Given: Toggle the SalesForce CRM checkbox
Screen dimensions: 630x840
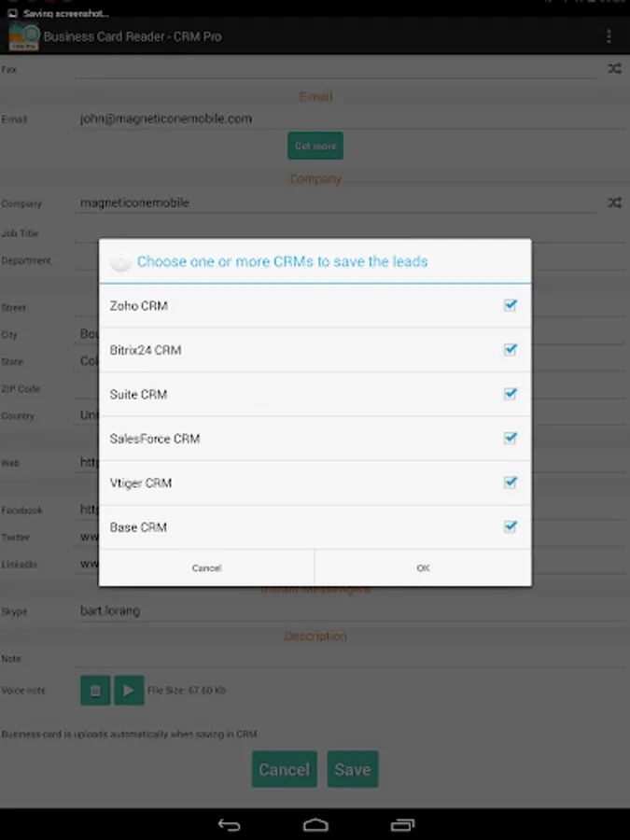Looking at the screenshot, I should (510, 439).
